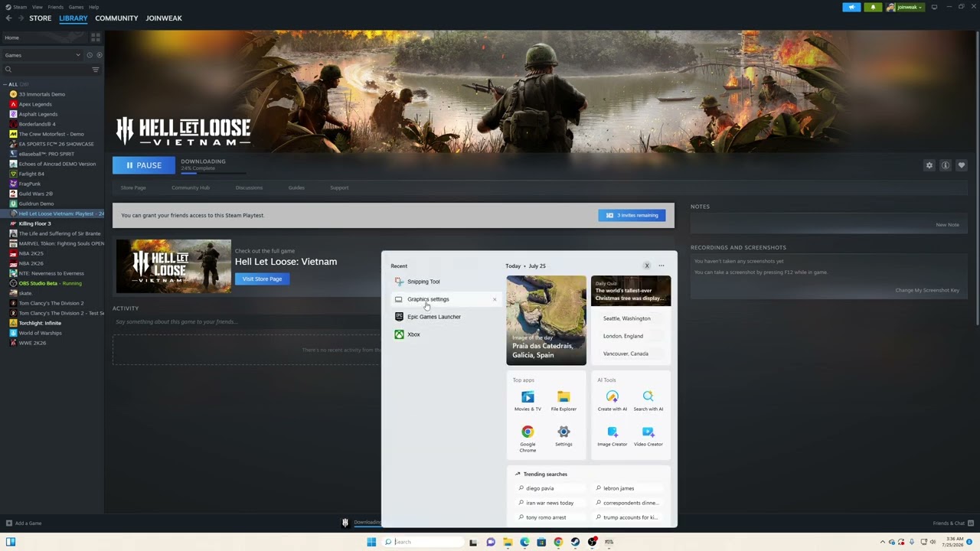This screenshot has width=980, height=551.
Task: Open search panel more options ellipsis
Action: tap(661, 266)
